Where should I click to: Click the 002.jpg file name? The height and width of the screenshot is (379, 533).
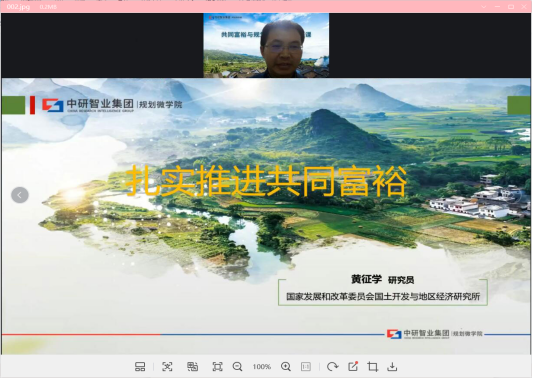coord(18,6)
